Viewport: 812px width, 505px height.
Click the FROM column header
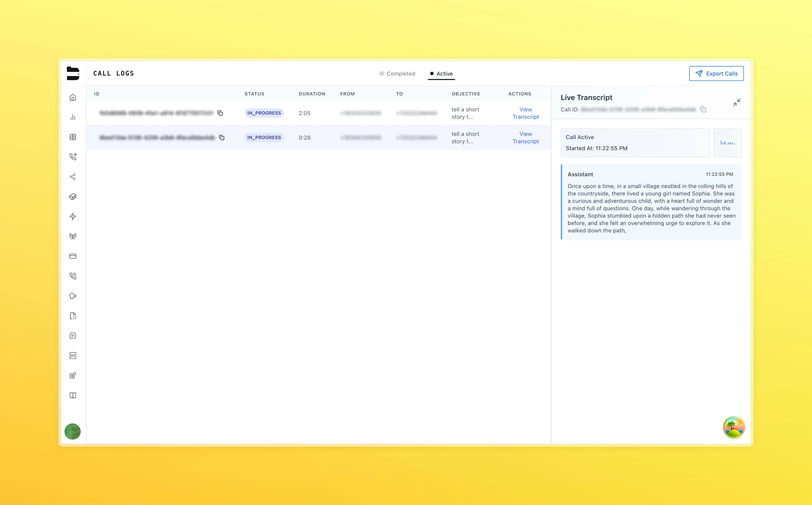click(348, 94)
